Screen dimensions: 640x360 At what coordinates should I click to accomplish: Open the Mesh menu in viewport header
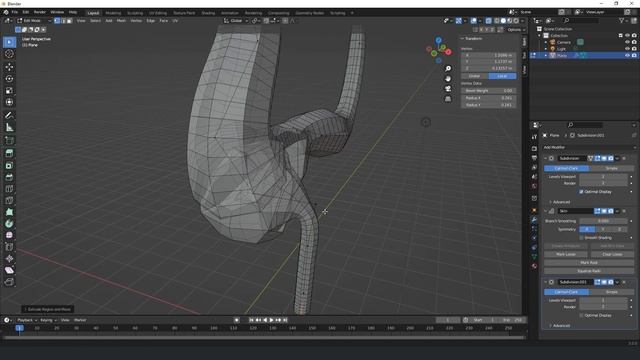click(121, 20)
